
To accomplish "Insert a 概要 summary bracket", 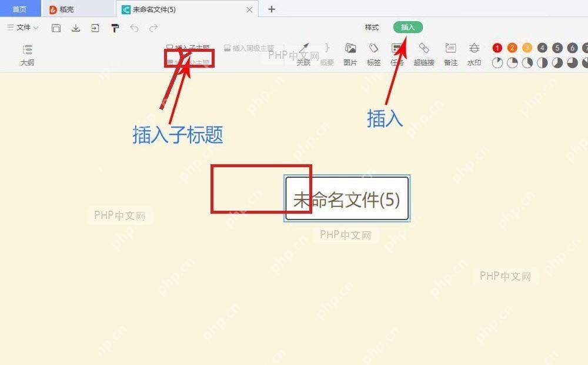I will [327, 55].
